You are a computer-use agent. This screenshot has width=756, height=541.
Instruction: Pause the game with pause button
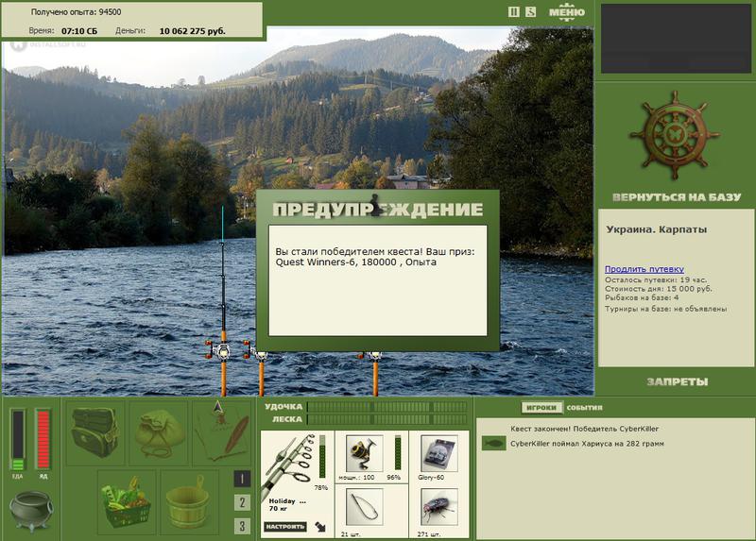[513, 12]
